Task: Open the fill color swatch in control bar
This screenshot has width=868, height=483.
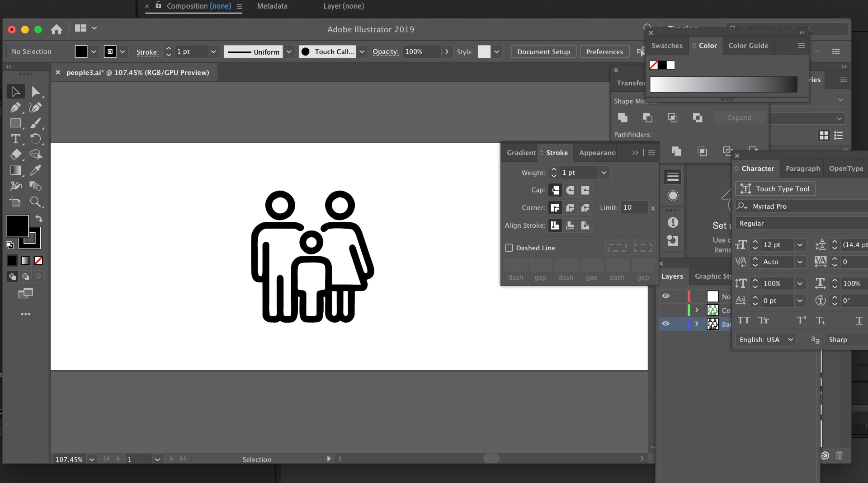Action: click(x=81, y=52)
